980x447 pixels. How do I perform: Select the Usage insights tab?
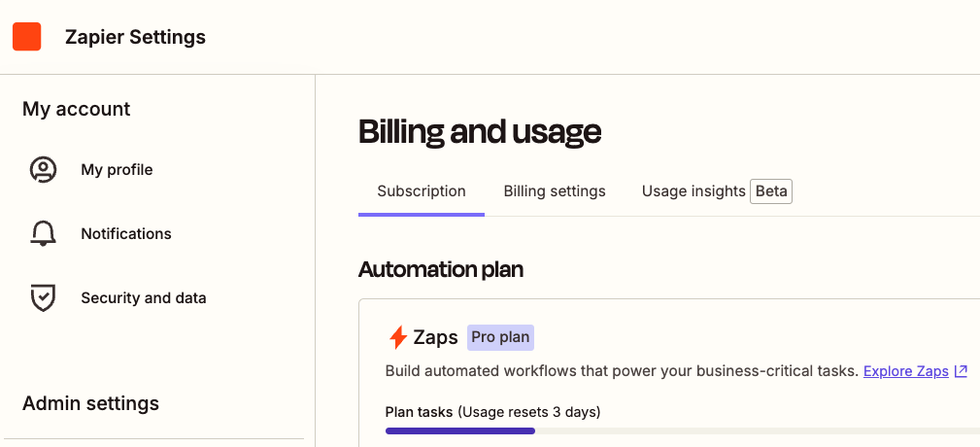click(693, 191)
